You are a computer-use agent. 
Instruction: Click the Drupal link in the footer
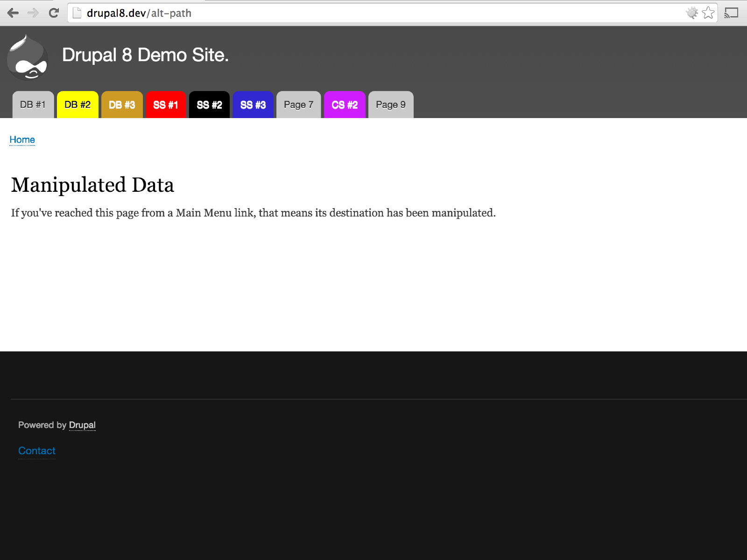click(83, 425)
